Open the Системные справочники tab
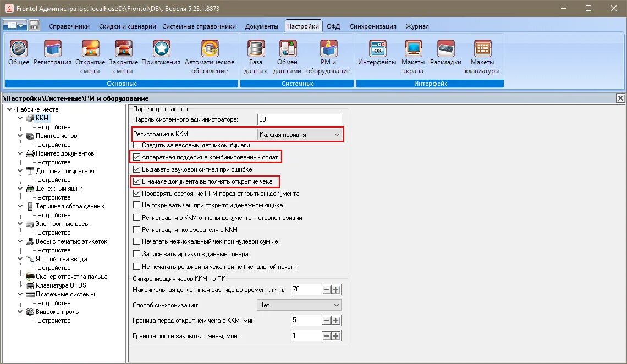 pos(199,26)
